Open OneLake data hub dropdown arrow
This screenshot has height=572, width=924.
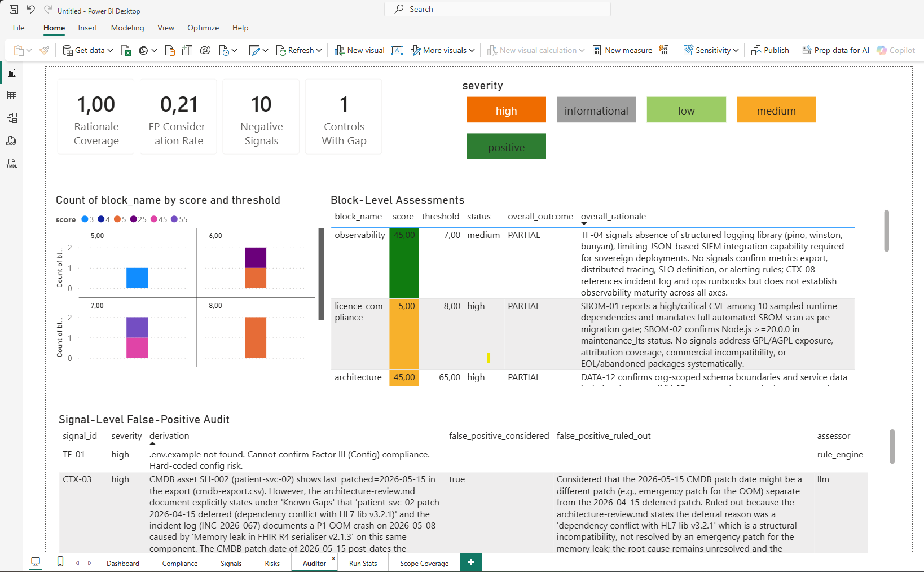154,50
